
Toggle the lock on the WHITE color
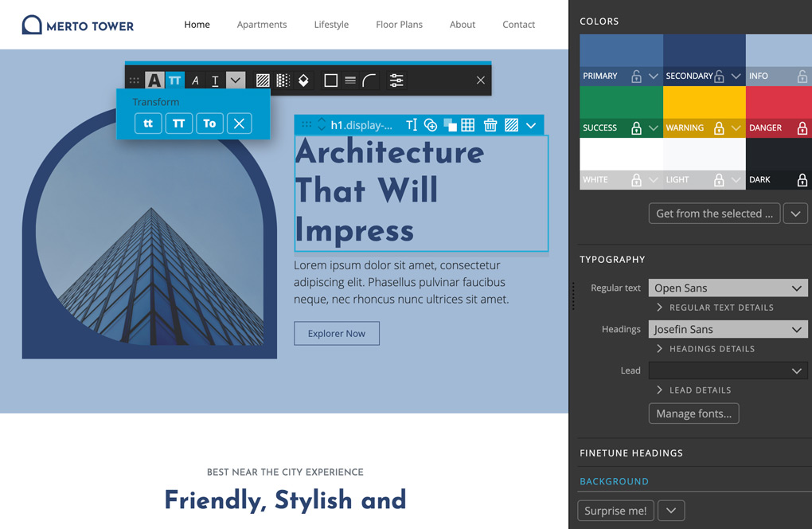point(636,180)
